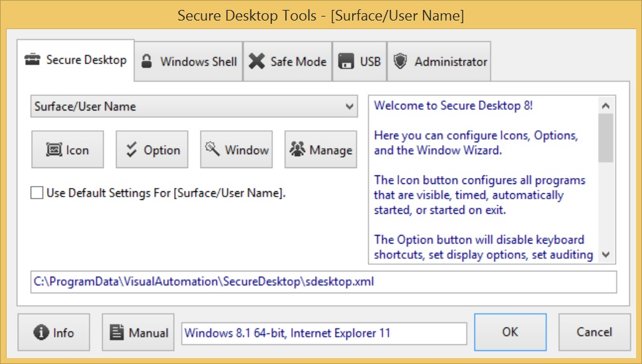Click the X icon on Safe Mode tab
642x364 pixels.
point(257,62)
